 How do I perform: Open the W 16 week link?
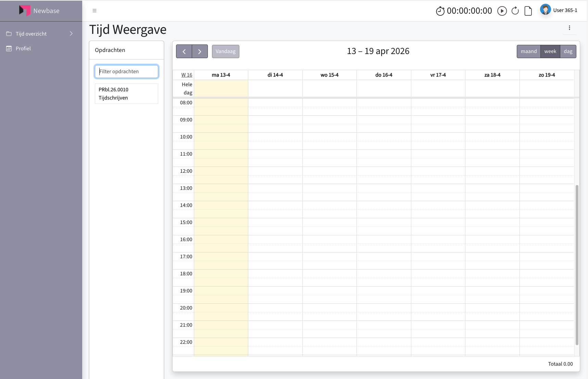pyautogui.click(x=187, y=75)
